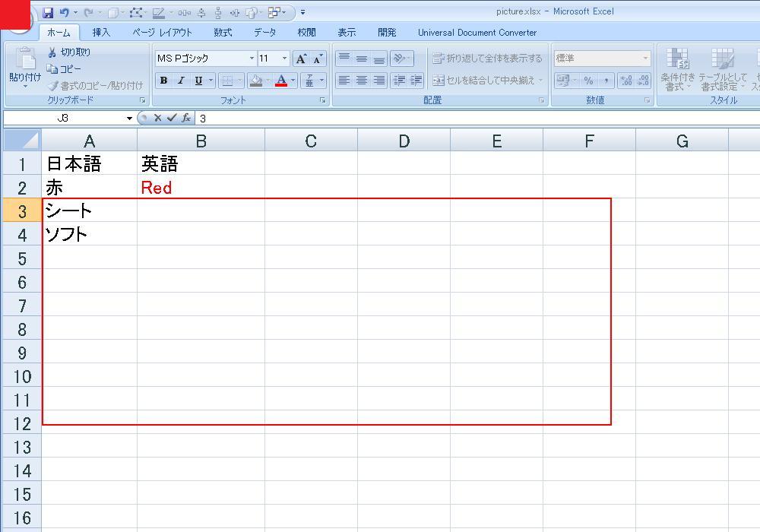Click the accounting number format icon

point(562,81)
